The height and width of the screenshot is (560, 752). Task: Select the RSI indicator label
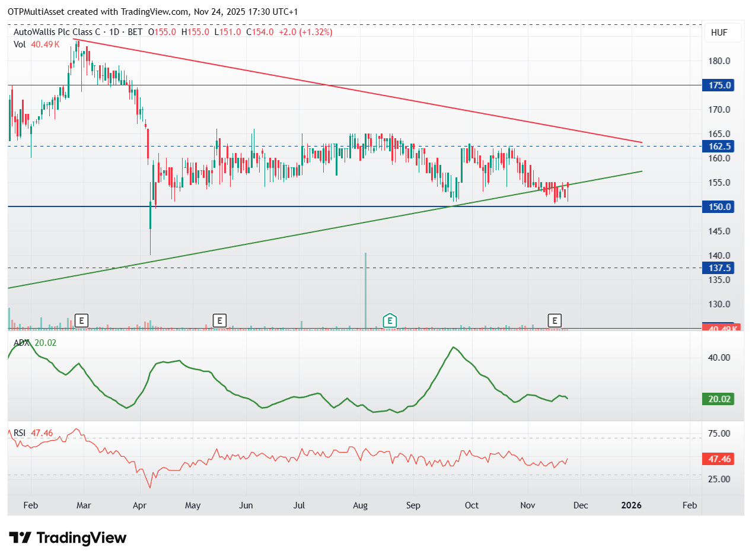[x=20, y=433]
